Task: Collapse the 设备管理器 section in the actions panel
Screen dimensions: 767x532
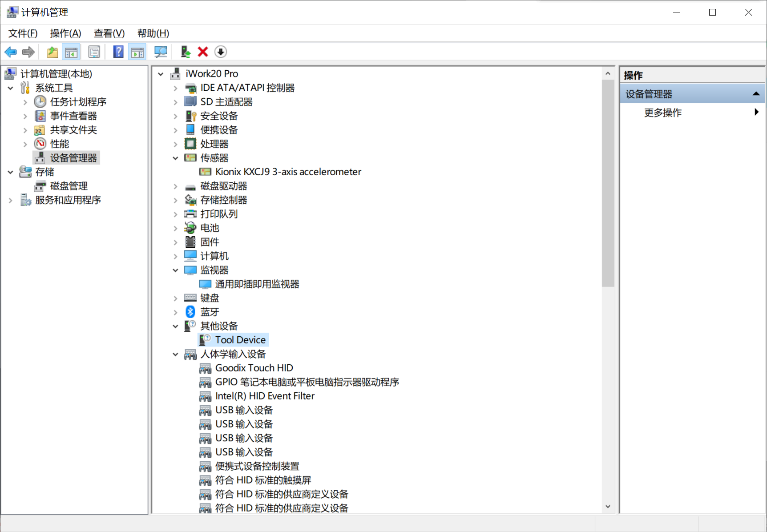Action: tap(755, 94)
